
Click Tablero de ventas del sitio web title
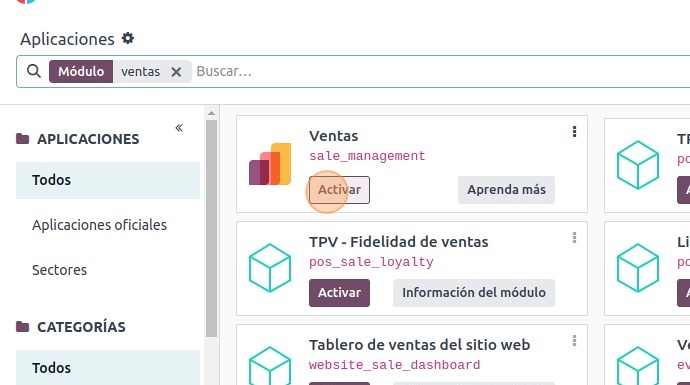tap(419, 345)
